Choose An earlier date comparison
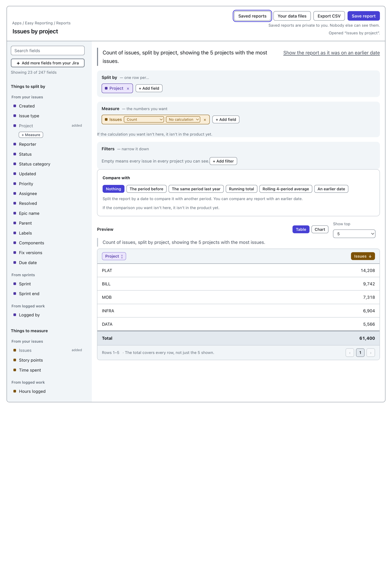Image resolution: width=392 pixels, height=588 pixels. click(331, 189)
